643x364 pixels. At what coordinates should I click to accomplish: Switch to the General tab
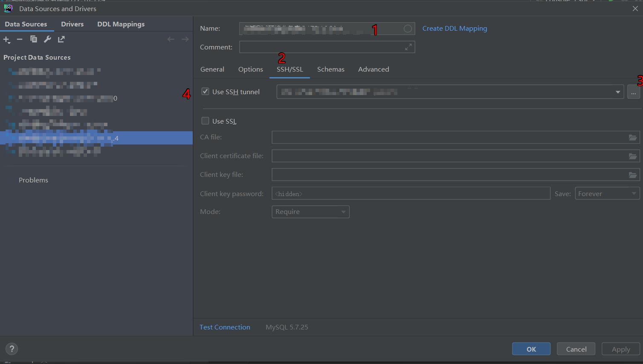(212, 69)
